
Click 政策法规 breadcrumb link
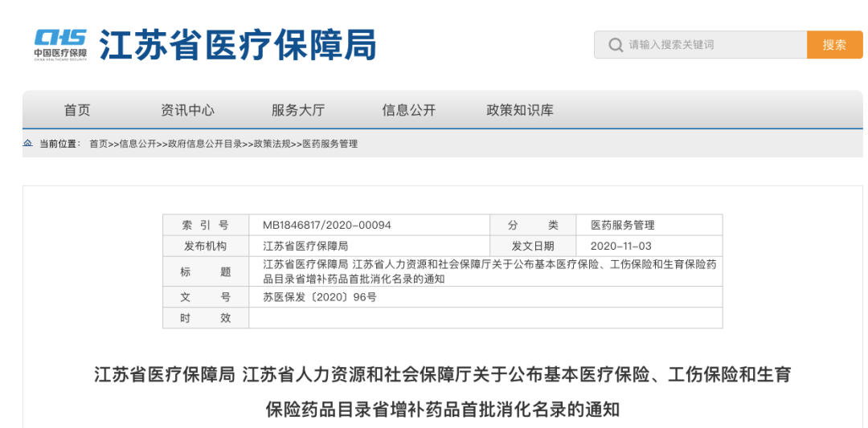[x=272, y=144]
